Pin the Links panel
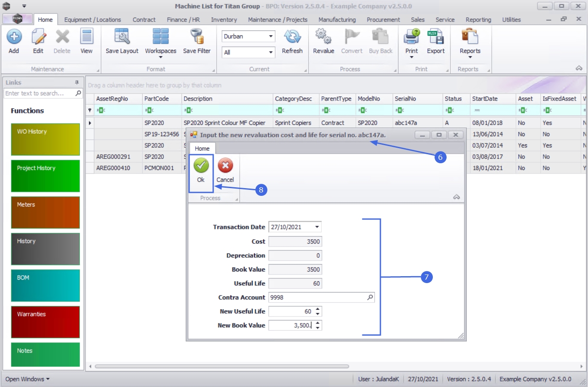The image size is (588, 387). click(x=77, y=82)
